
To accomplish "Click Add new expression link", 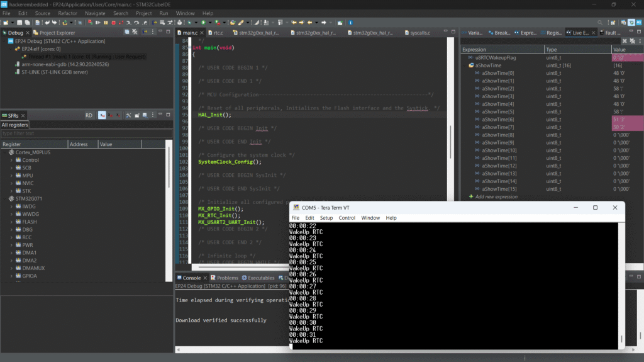I will point(497,197).
